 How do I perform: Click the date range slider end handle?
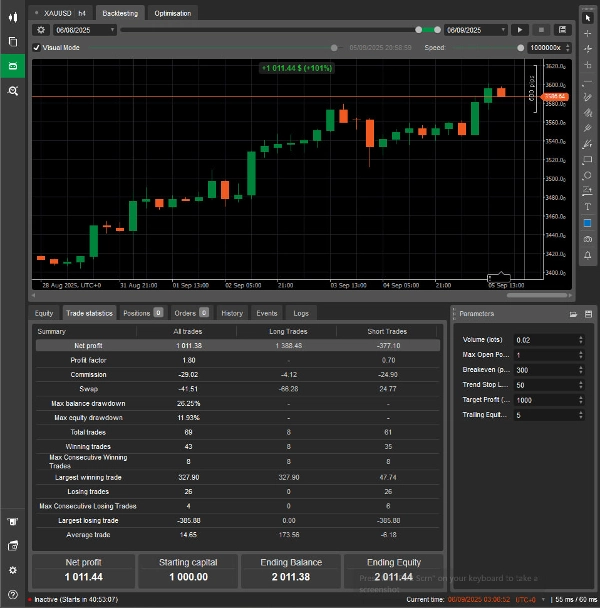tap(437, 30)
